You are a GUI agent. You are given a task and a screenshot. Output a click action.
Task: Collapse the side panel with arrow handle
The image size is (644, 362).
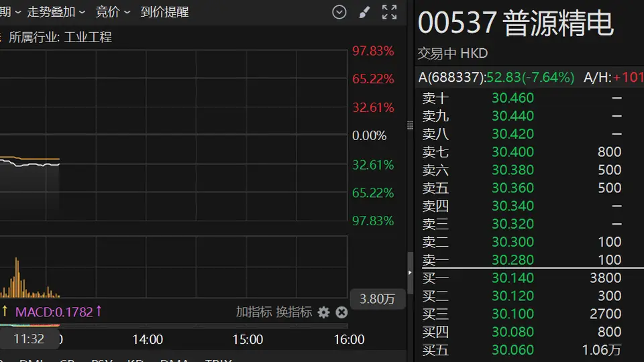coord(409,272)
